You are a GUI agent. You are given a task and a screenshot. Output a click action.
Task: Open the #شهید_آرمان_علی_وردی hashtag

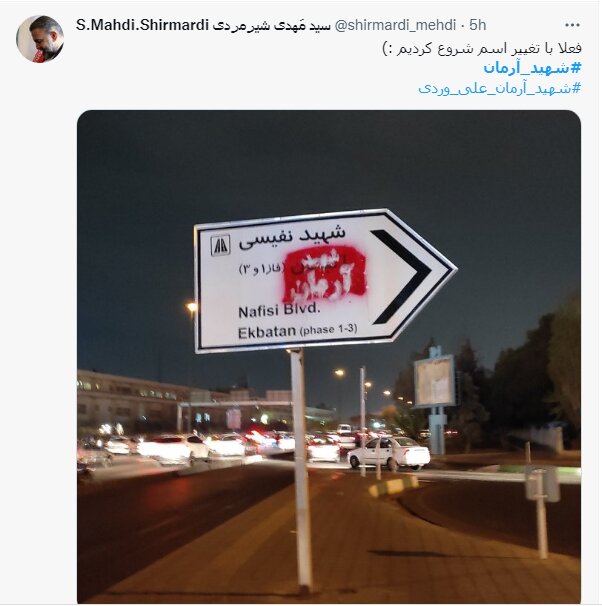pos(500,88)
